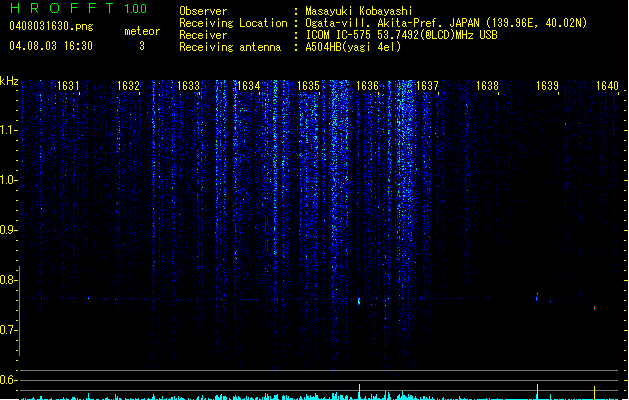Click the 1639 time marker
The image size is (629, 400).
(547, 86)
